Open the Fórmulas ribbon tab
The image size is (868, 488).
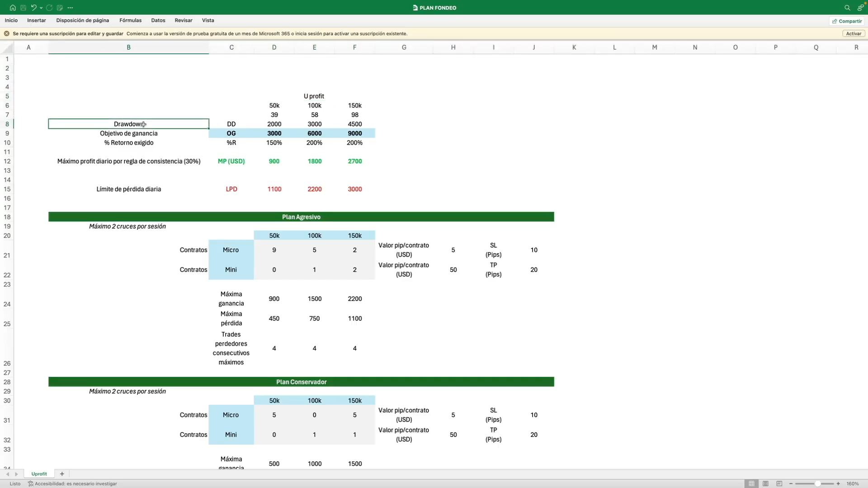(x=130, y=20)
